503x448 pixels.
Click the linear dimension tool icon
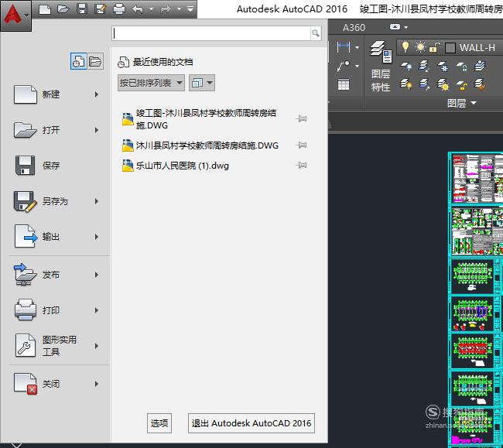pyautogui.click(x=344, y=47)
